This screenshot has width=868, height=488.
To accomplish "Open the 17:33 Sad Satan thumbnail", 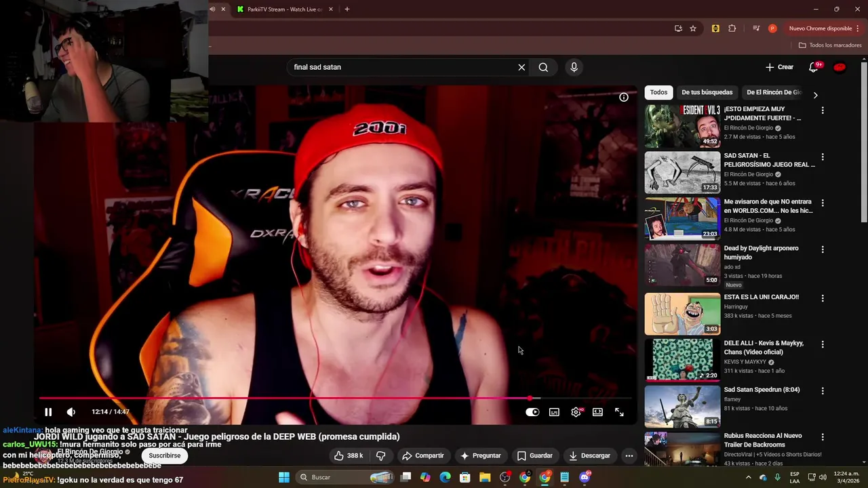I will (x=682, y=172).
